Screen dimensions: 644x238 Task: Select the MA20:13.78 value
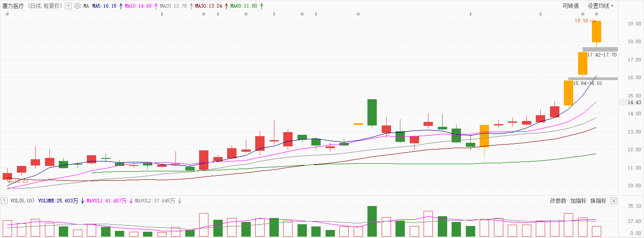coord(173,6)
